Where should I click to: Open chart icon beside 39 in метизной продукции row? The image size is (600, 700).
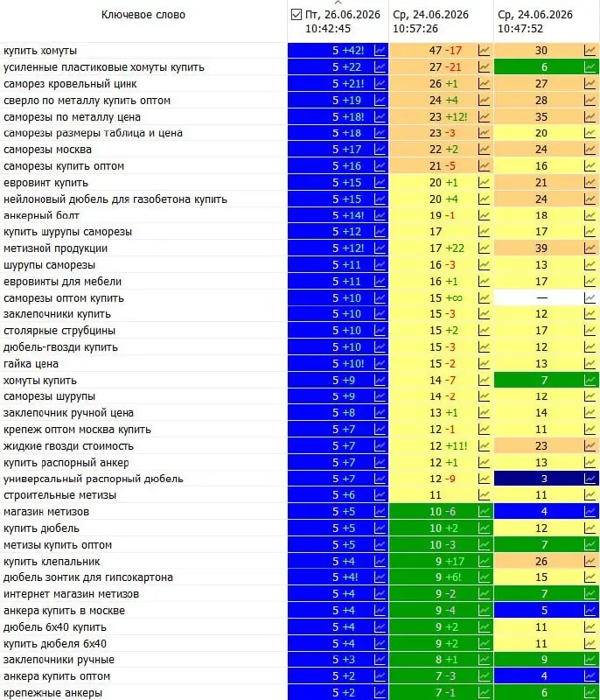[x=590, y=248]
